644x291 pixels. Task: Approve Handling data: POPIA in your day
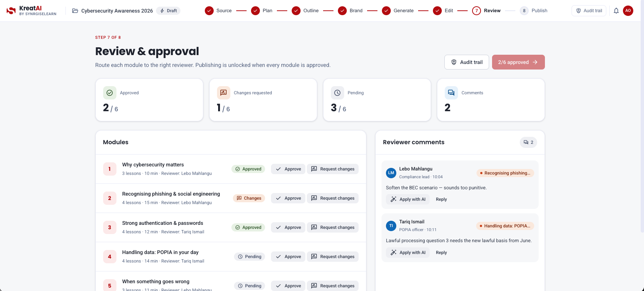288,257
